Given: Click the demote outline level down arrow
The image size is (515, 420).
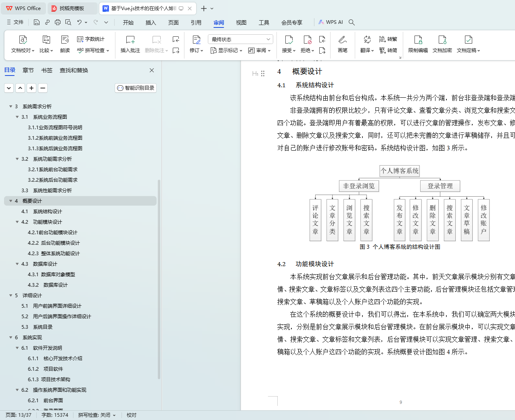Looking at the screenshot, I should (9, 88).
